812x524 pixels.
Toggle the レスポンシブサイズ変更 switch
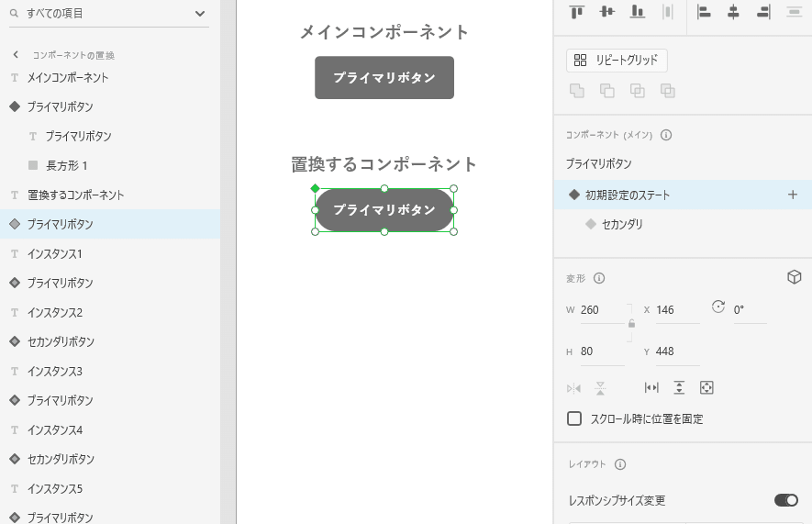785,500
